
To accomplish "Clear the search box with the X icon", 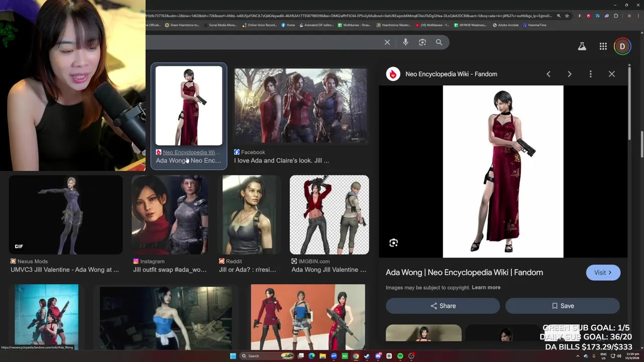I will click(x=387, y=42).
